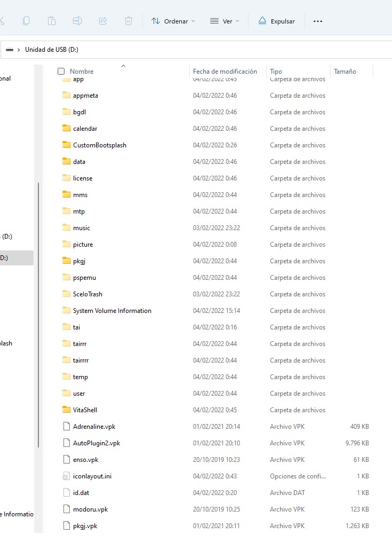Click the Rename toolbar icon
Screen dimensions: 392x542
click(77, 21)
